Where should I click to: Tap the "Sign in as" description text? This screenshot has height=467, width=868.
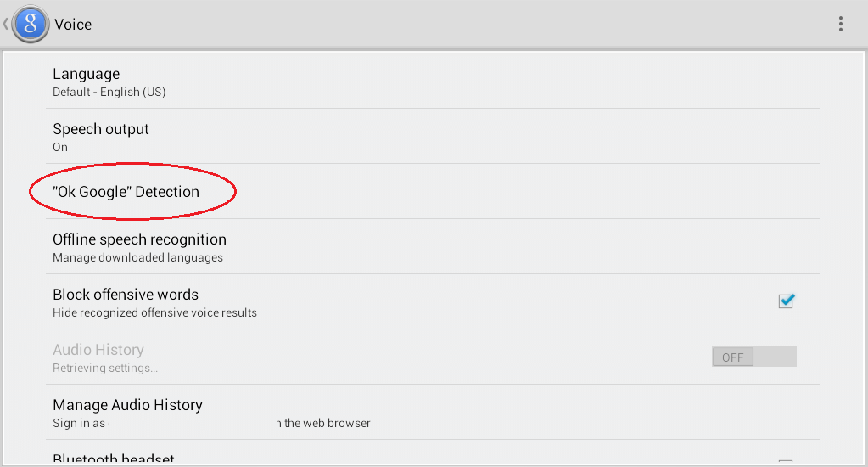(79, 423)
